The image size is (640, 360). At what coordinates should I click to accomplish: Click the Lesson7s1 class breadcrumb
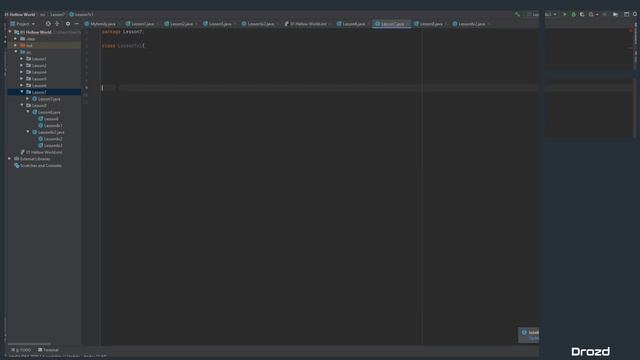[81, 15]
